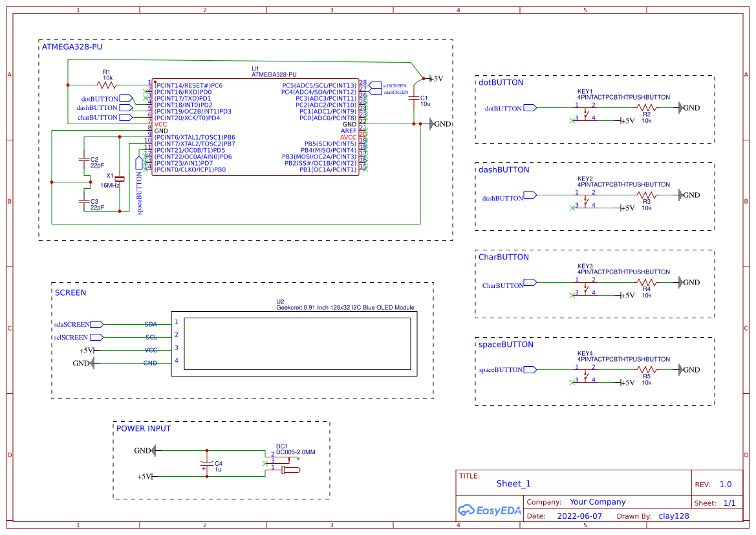Click the 'AREF' pin label on U1
This screenshot has width=756, height=535.
coord(349,131)
